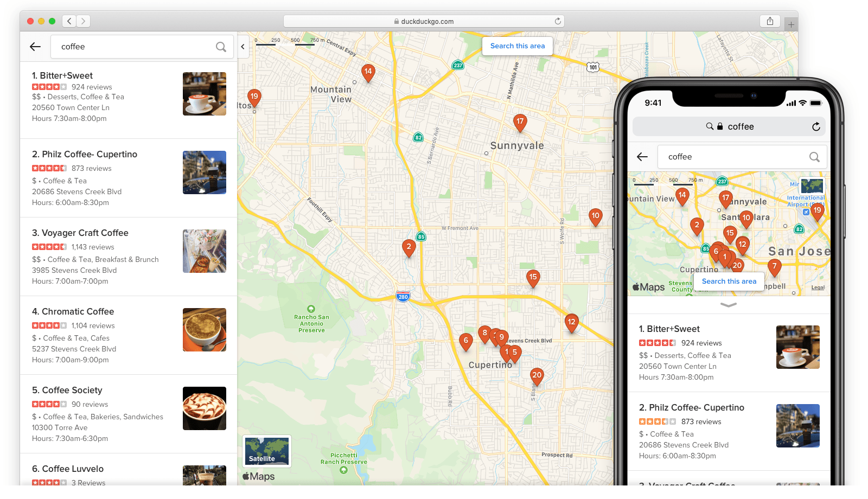Viewport: 868px width, 499px height.
Task: Click the "Legal" link on the phone map
Action: pos(818,287)
